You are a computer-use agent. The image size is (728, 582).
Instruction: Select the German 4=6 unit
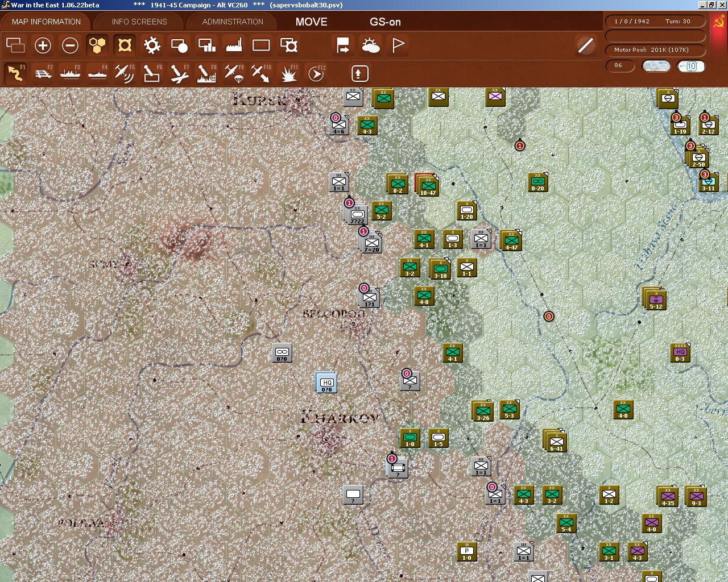[x=338, y=125]
